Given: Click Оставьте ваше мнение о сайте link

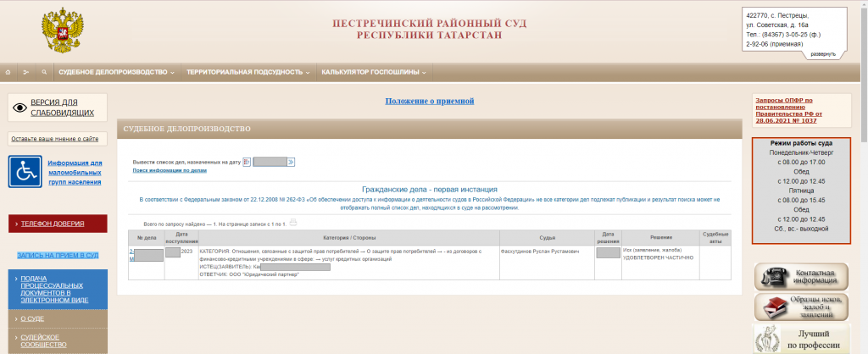Looking at the screenshot, I should click(x=55, y=139).
